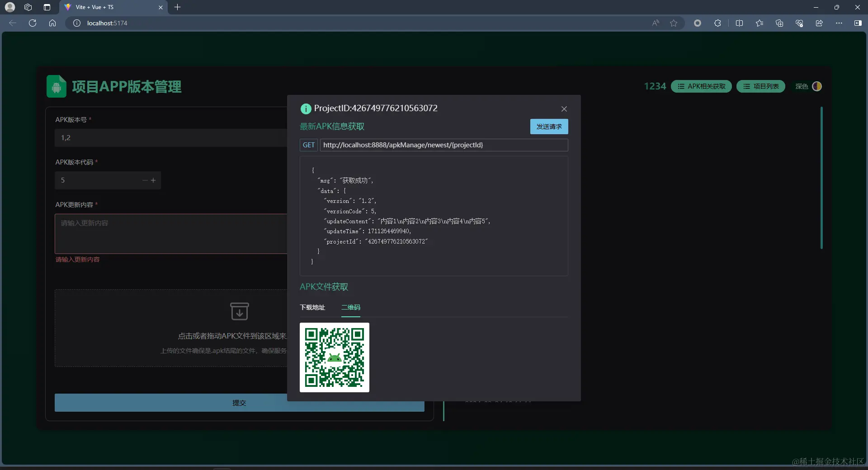This screenshot has height=470, width=868.
Task: Refresh the current page
Action: click(33, 23)
